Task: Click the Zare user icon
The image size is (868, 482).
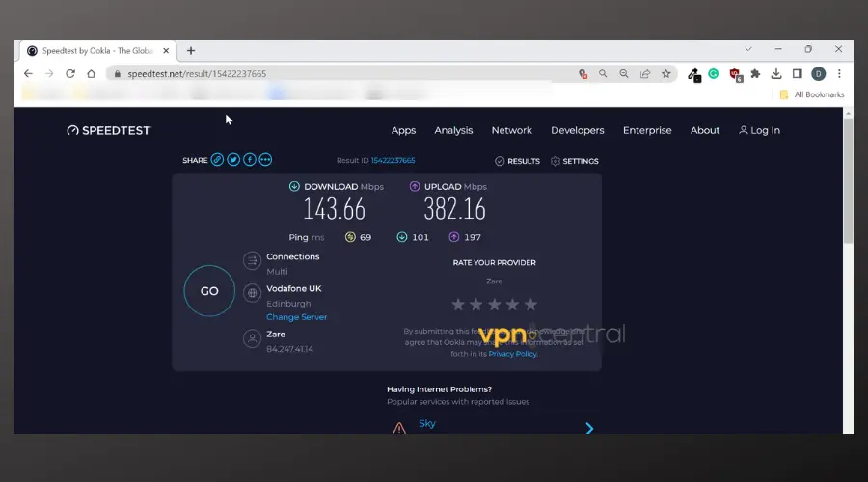Action: 252,338
